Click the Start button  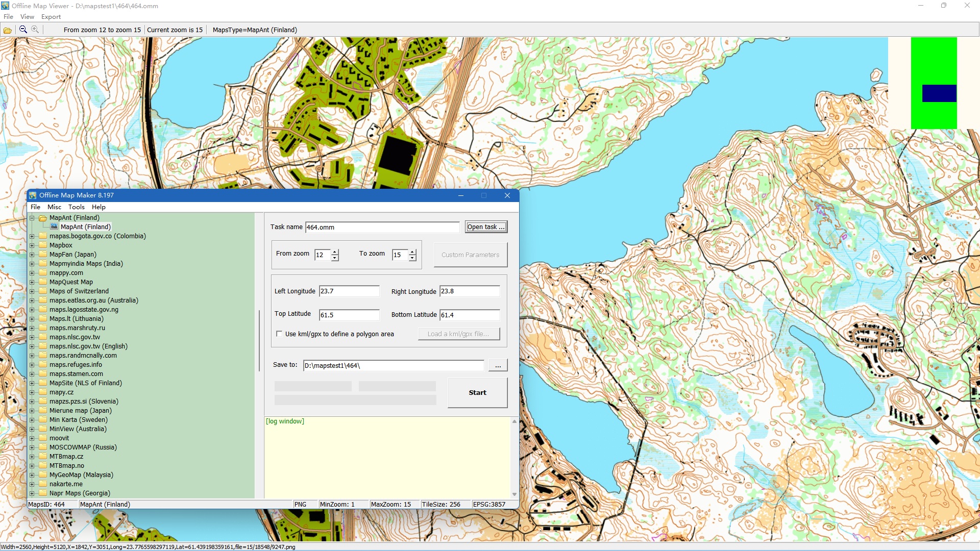point(477,392)
